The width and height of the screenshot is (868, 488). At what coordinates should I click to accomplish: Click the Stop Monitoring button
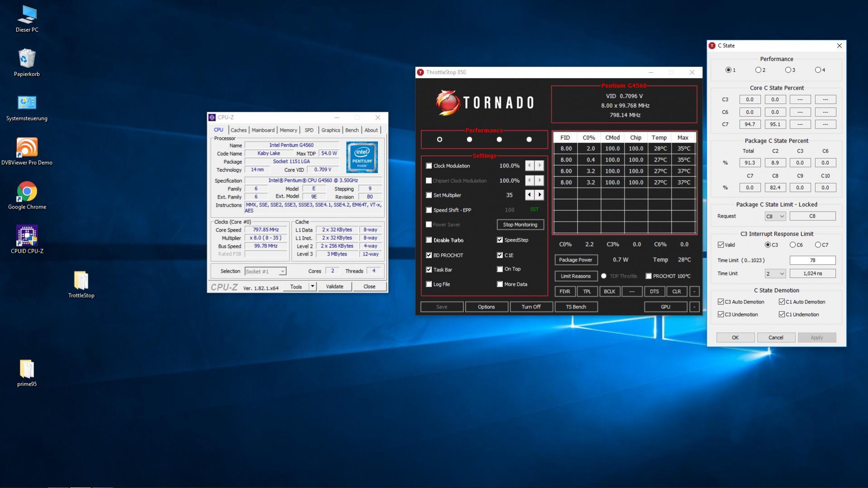click(x=520, y=225)
